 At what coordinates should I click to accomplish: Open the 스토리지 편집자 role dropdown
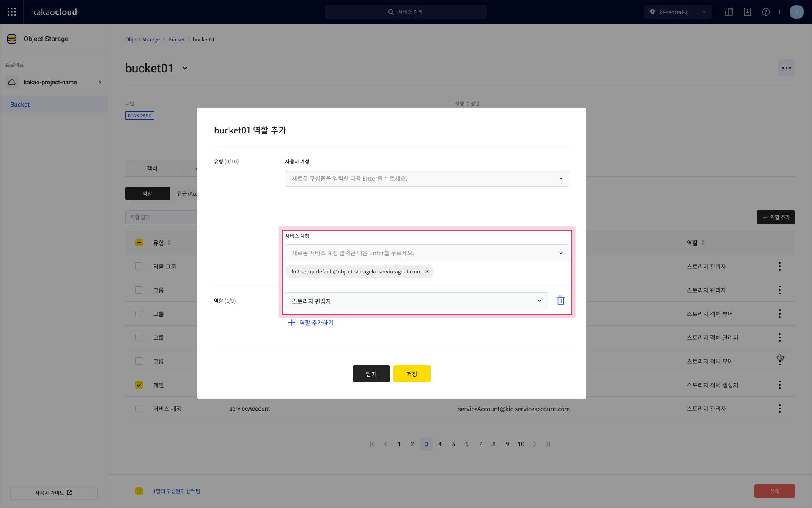[416, 301]
